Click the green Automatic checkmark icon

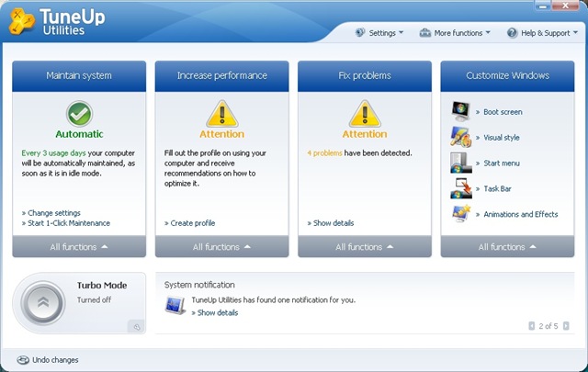80,114
